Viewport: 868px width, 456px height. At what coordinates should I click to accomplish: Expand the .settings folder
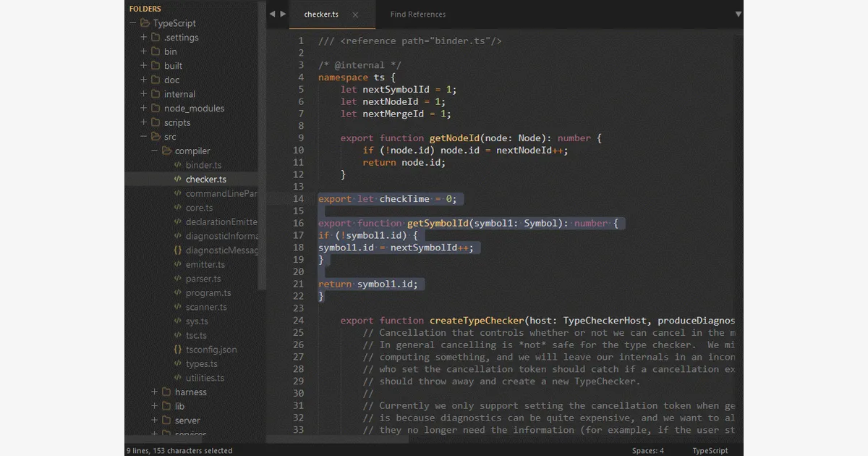click(x=144, y=38)
